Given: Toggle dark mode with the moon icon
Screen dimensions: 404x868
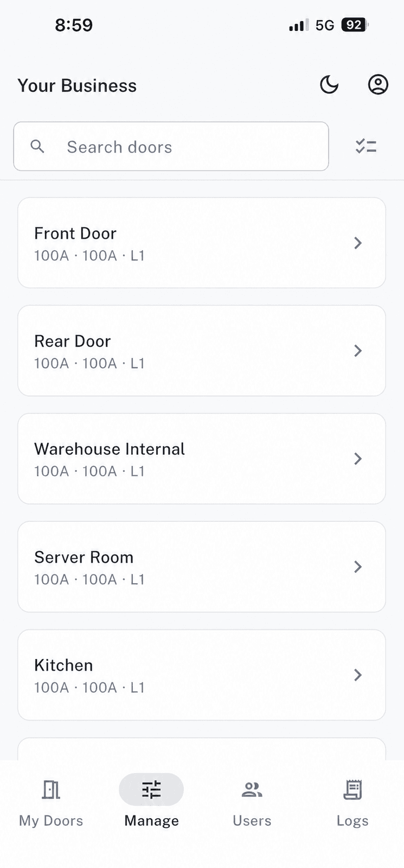Looking at the screenshot, I should 329,85.
